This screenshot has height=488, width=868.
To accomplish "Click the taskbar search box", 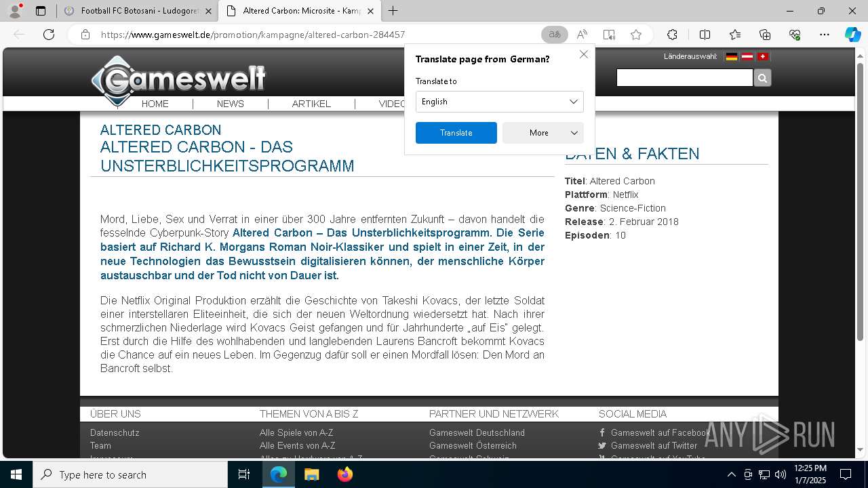I will pyautogui.click(x=130, y=474).
